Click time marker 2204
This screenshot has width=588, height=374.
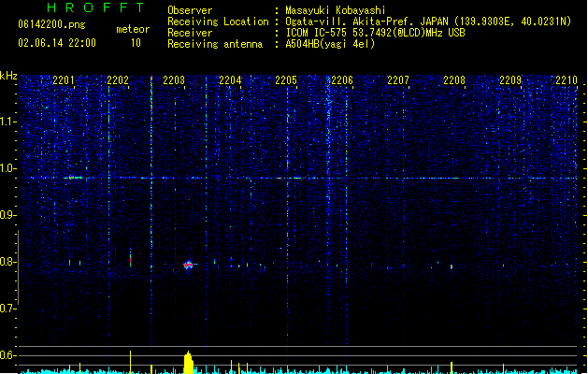click(230, 80)
